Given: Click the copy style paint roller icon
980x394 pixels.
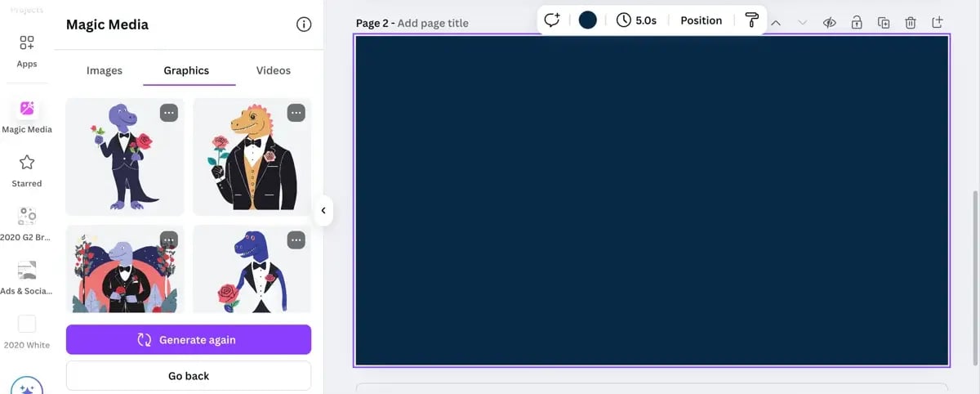Looking at the screenshot, I should 751,20.
